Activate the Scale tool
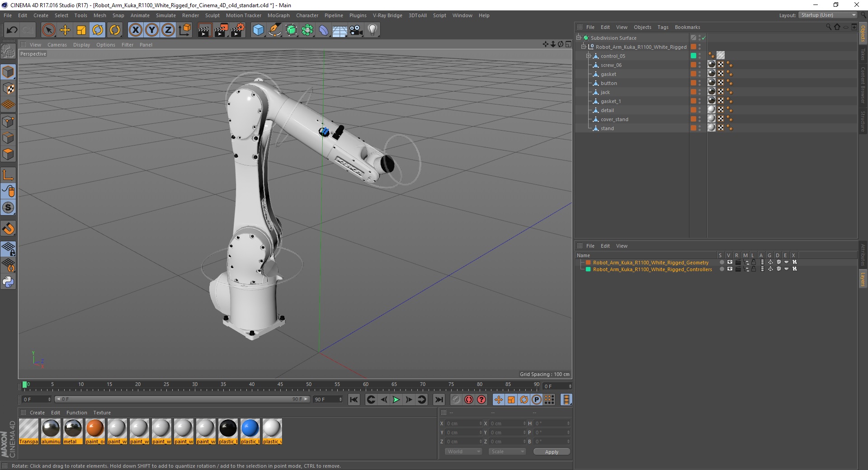This screenshot has width=868, height=470. click(81, 30)
